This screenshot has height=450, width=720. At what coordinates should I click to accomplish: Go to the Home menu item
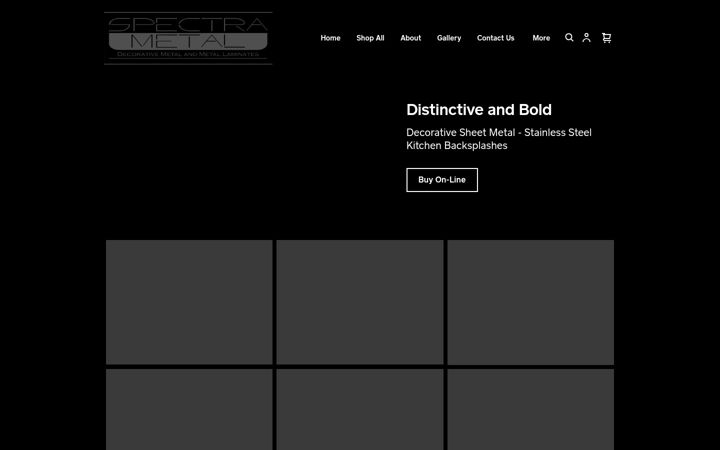330,38
